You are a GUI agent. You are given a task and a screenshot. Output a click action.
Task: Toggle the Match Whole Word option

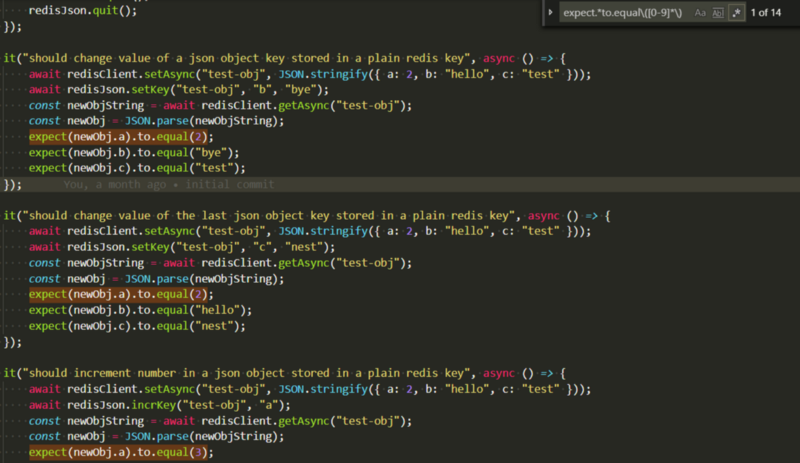click(x=718, y=12)
